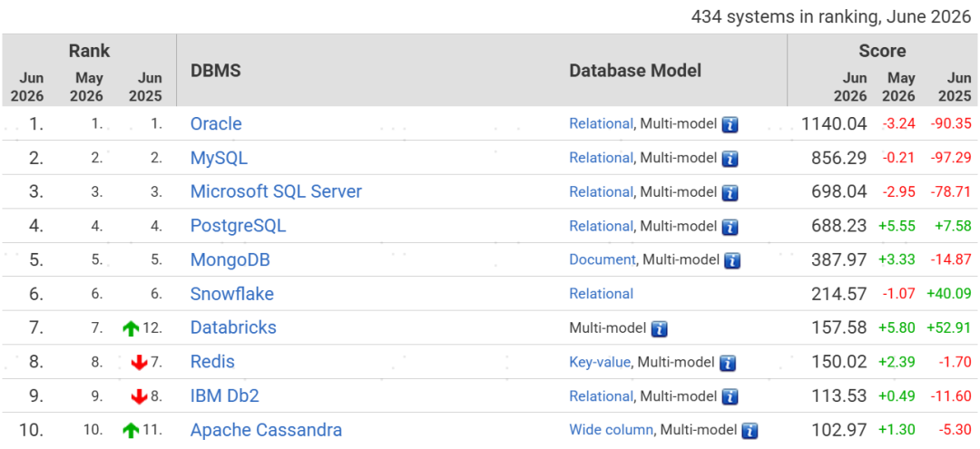Screen dimensions: 980x449
Task: Select Databricks' score value 157.58
Action: (x=838, y=327)
